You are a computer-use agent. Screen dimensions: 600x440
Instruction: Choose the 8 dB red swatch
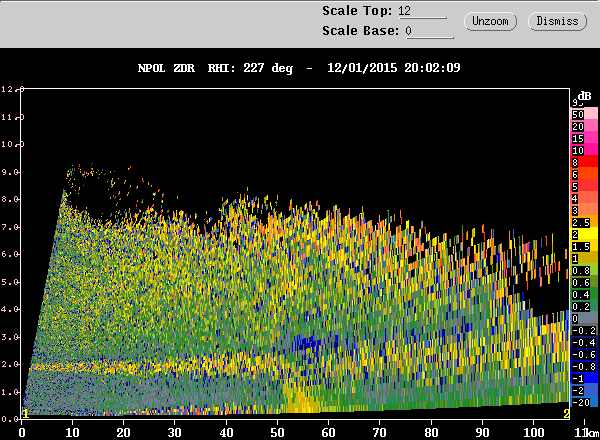click(x=584, y=162)
